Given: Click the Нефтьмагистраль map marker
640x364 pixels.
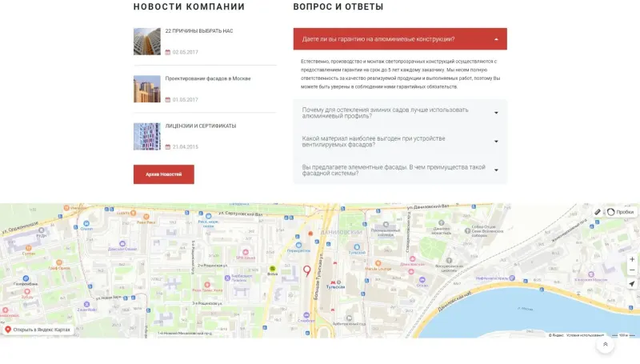Looking at the screenshot, I should click(512, 278).
